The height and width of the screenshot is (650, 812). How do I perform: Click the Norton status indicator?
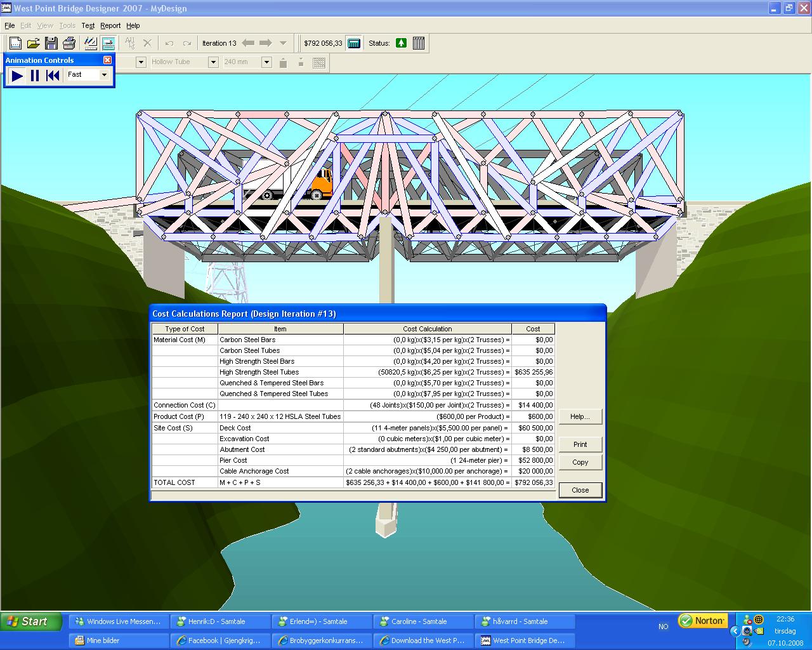click(x=702, y=621)
